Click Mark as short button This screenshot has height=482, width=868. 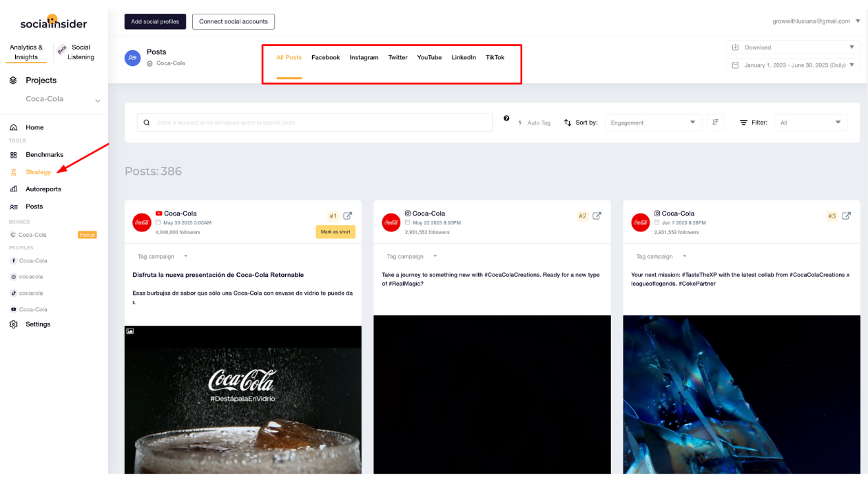pyautogui.click(x=335, y=232)
